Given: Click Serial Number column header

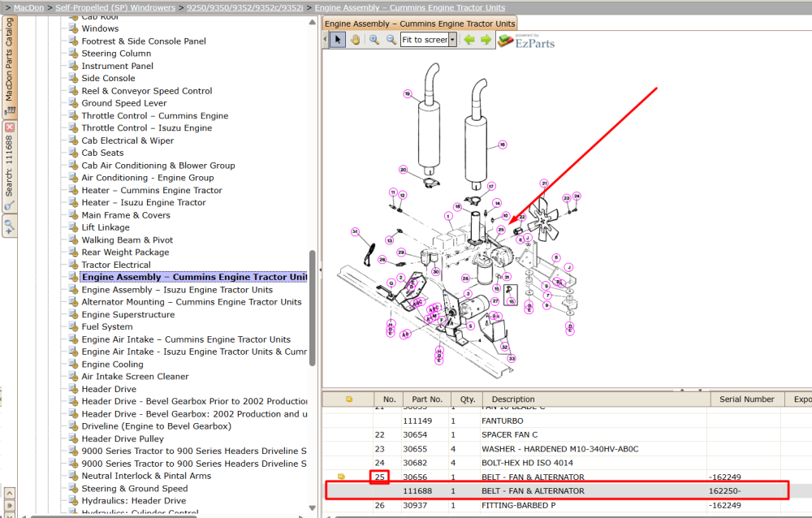Looking at the screenshot, I should (x=747, y=399).
